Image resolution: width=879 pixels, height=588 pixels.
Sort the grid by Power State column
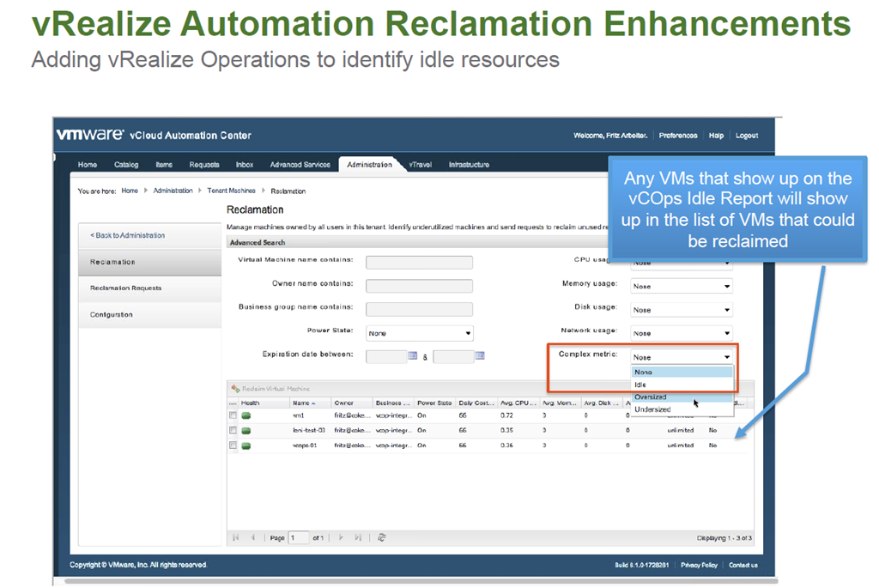434,403
